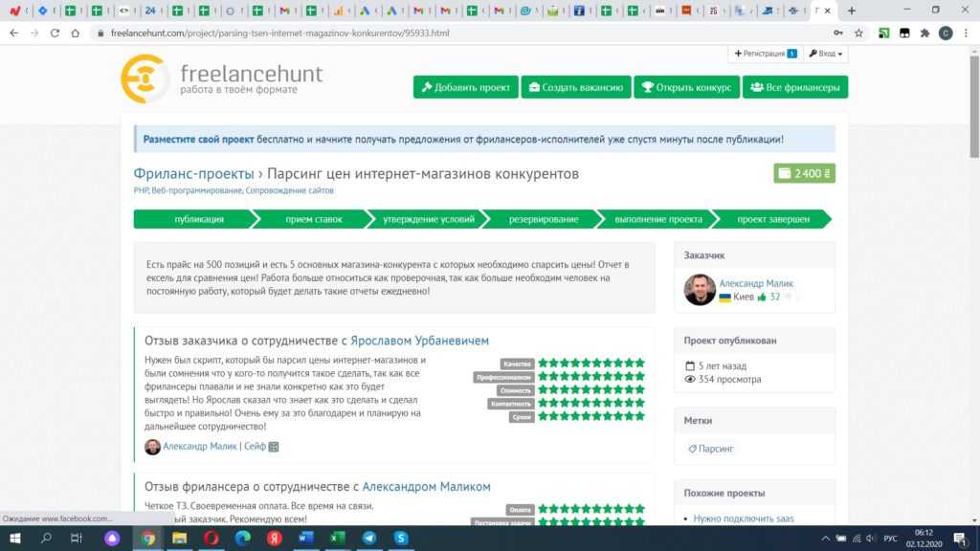980x551 pixels.
Task: Open the Extensions puzzle-piece menu
Action: [x=925, y=33]
